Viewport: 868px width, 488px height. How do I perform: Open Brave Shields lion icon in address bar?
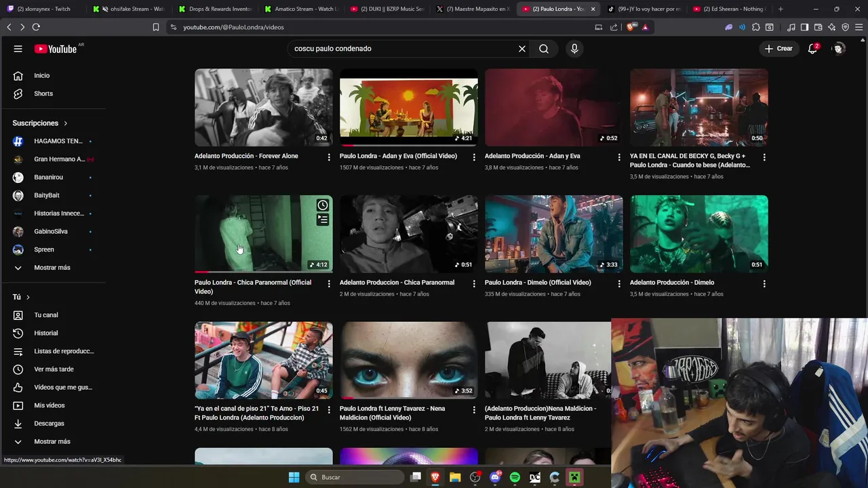coord(631,27)
